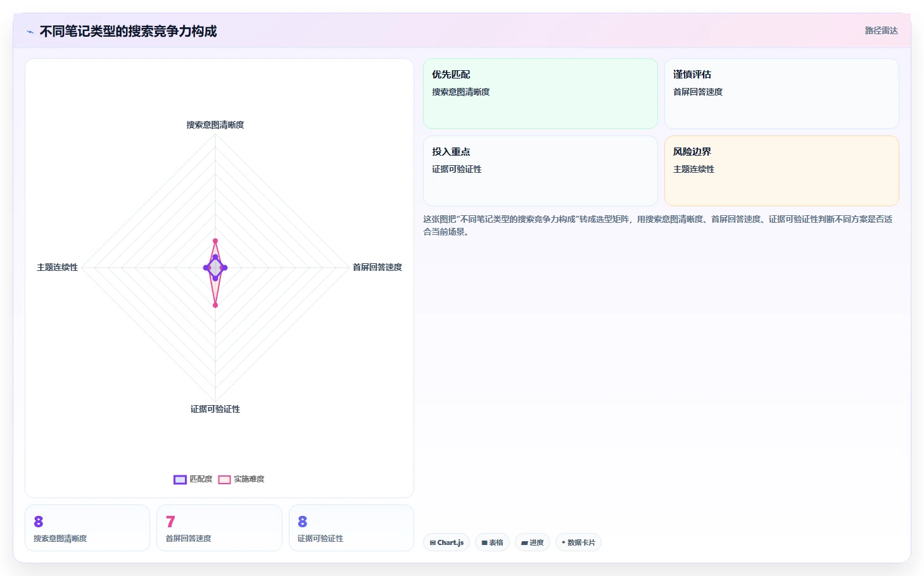The height and width of the screenshot is (576, 924).
Task: Click the 首屏回答速度 stat card with 7
Action: click(x=219, y=528)
